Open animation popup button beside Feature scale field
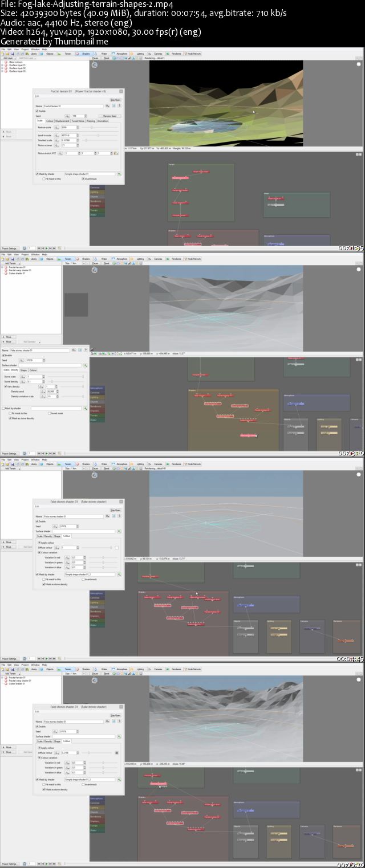Viewport: 365px width, 868px height. [58, 128]
